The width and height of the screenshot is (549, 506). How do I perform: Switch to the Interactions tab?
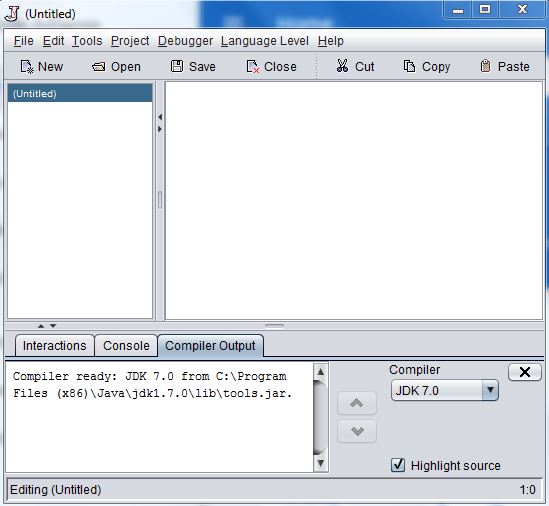pyautogui.click(x=55, y=346)
